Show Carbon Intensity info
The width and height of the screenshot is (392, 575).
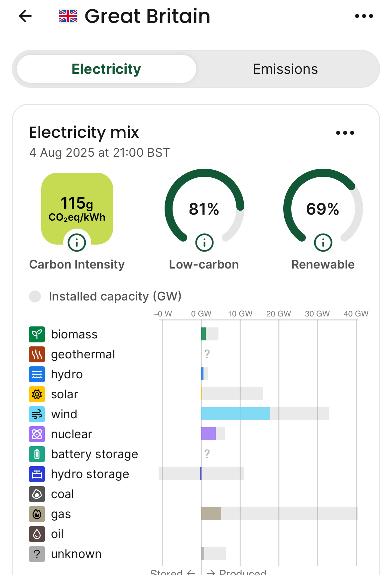(77, 243)
